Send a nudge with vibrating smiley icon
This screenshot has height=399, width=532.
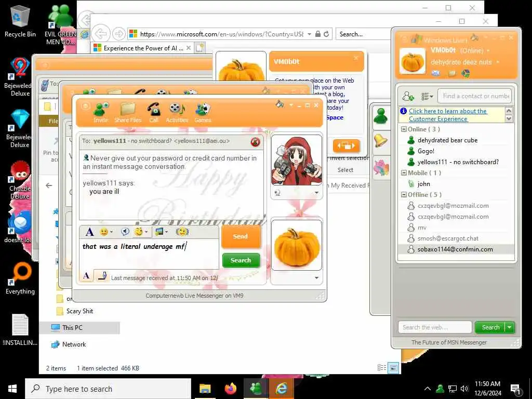(182, 232)
